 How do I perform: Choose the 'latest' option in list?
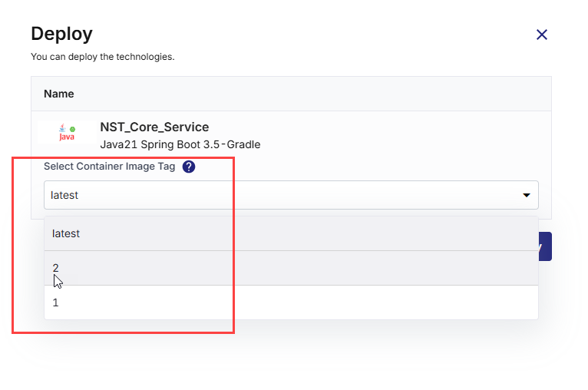point(291,233)
